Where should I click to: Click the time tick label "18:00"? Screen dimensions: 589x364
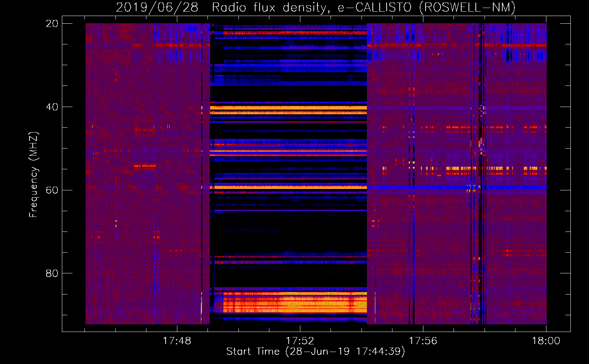546,341
